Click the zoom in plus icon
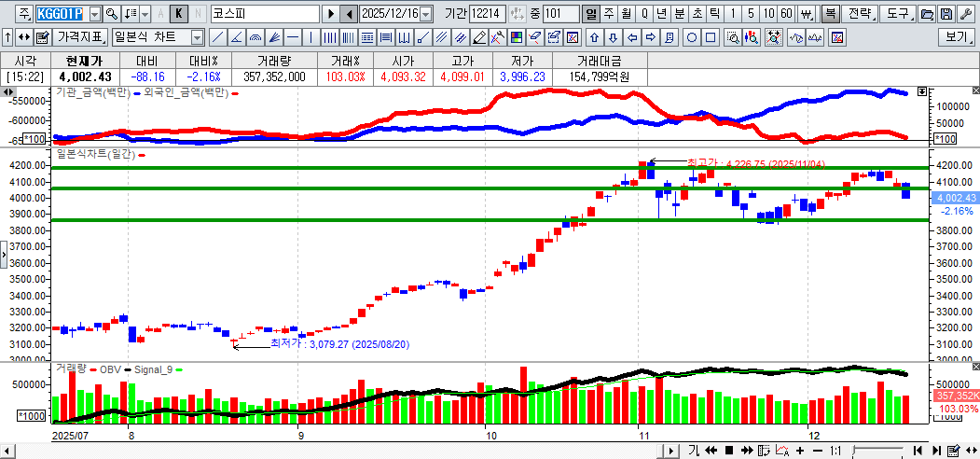Screen dimensions: 980x459 pos(800,451)
